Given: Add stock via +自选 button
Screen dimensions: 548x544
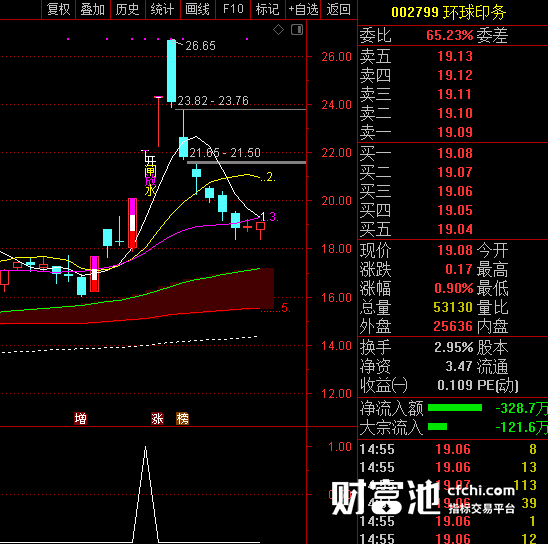Looking at the screenshot, I should (x=303, y=9).
